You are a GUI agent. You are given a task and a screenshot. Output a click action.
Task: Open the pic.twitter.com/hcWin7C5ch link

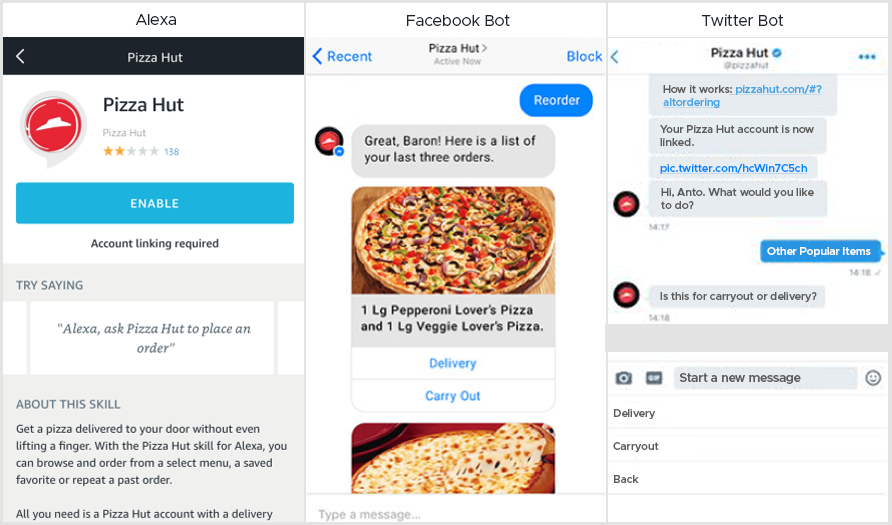pos(733,168)
